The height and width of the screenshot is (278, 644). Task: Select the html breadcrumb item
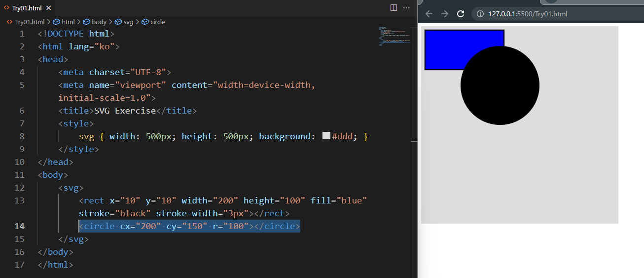(x=64, y=22)
